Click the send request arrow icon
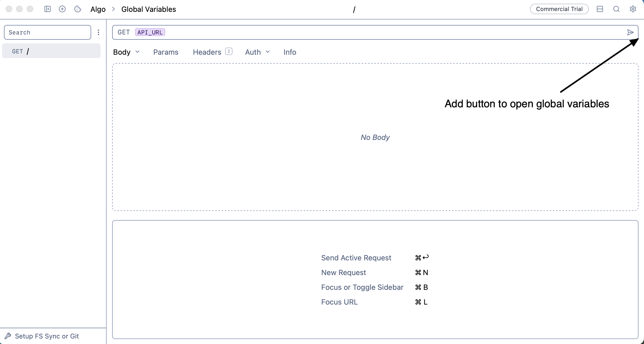 pyautogui.click(x=630, y=32)
